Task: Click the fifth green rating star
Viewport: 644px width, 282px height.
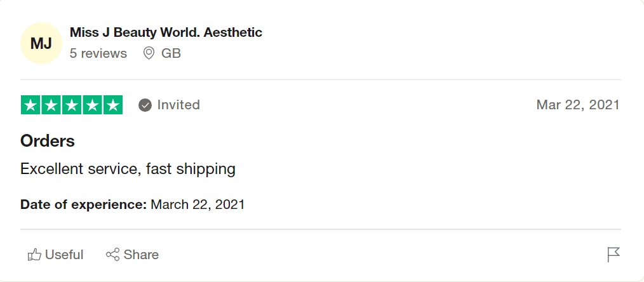Action: pos(112,105)
